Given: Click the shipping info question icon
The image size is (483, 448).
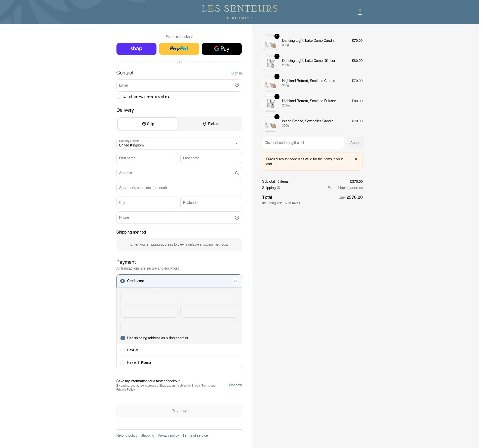Looking at the screenshot, I should (278, 188).
